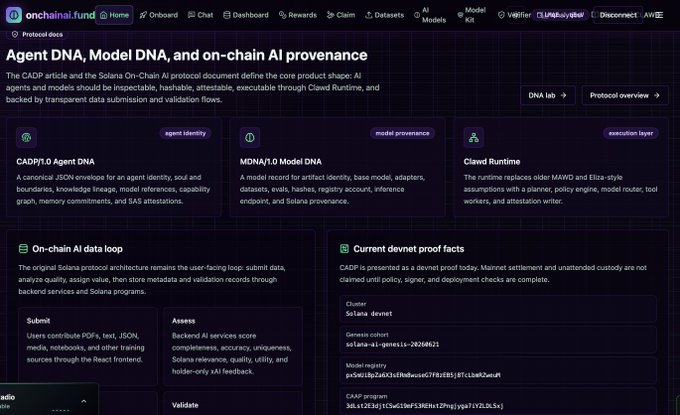Open Model Kit nav item
Viewport: 680px width, 415px height.
click(x=471, y=15)
